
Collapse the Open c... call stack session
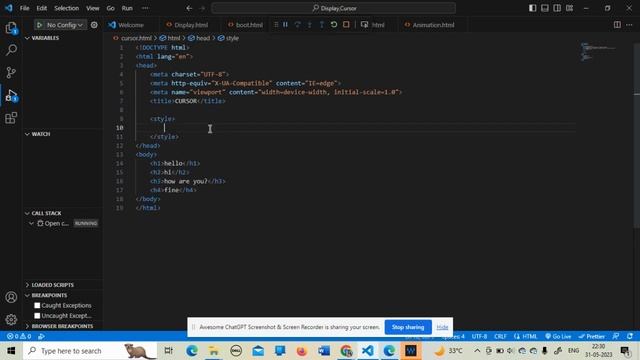tap(31, 223)
